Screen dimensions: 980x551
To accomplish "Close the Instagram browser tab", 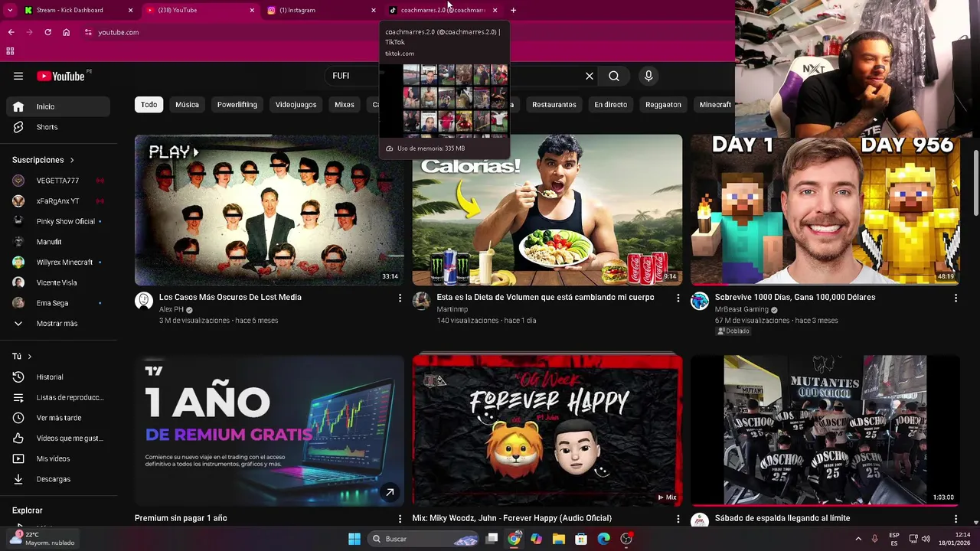I will click(x=374, y=11).
